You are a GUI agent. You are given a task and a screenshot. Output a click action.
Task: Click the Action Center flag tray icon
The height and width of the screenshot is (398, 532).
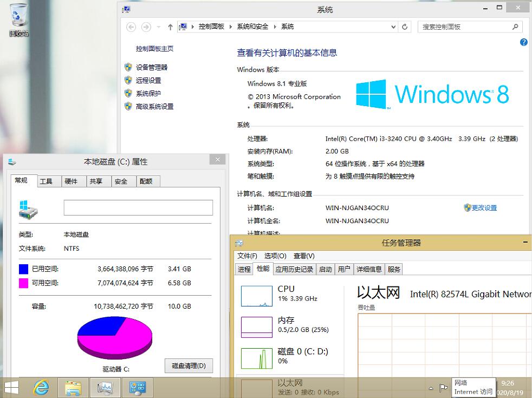[443, 388]
